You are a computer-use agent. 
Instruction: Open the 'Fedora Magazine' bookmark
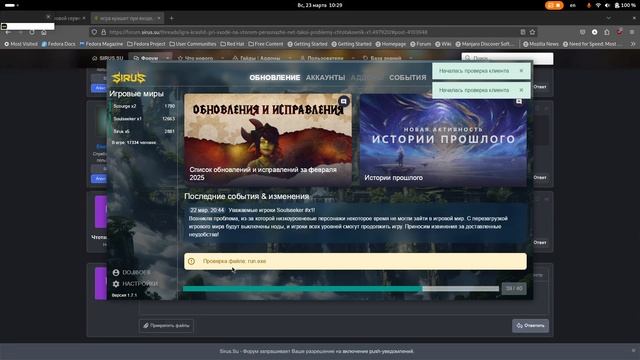tap(101, 44)
